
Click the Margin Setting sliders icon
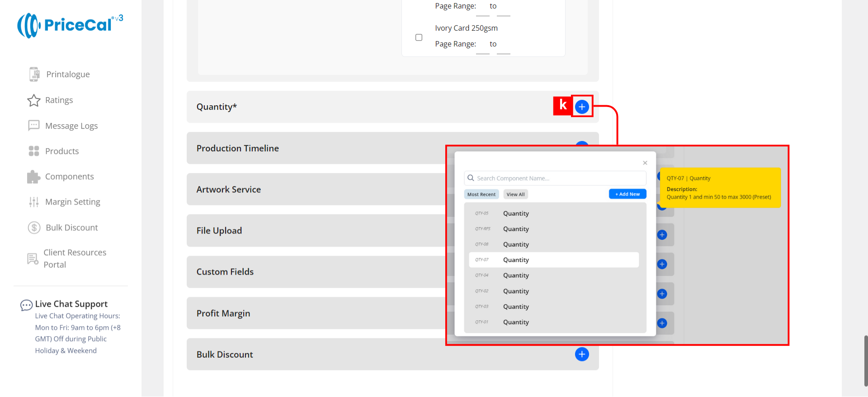tap(34, 202)
